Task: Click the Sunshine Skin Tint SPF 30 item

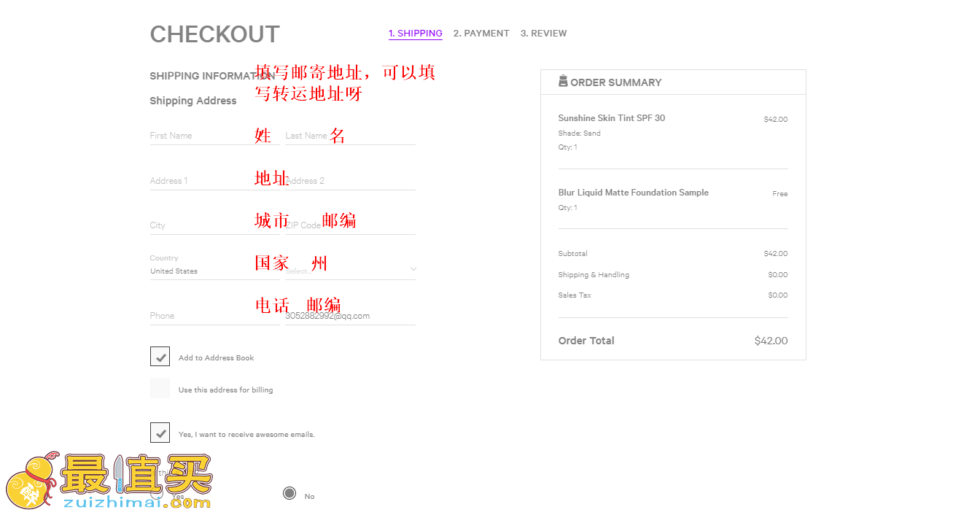Action: 612,118
